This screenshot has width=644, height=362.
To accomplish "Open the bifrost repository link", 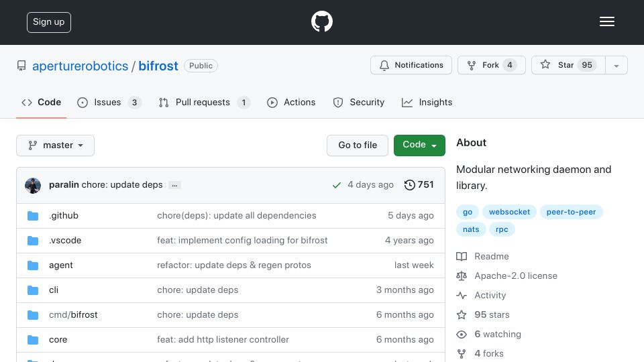I will (x=158, y=66).
